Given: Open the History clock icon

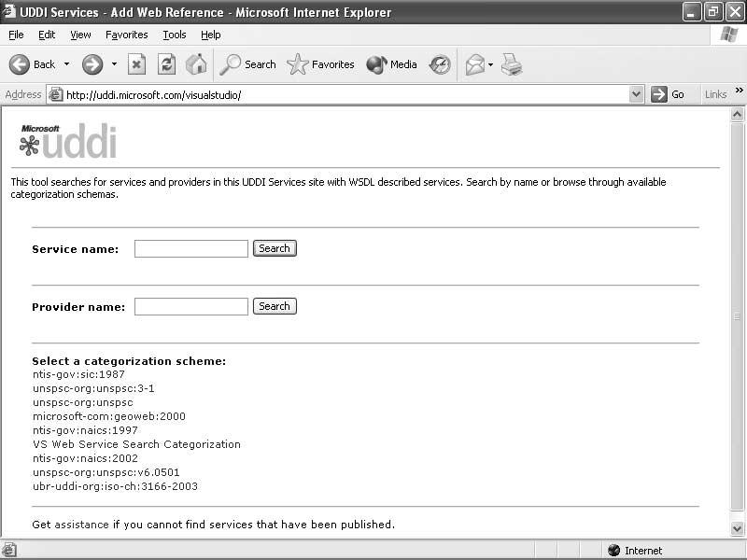Looking at the screenshot, I should 439,64.
